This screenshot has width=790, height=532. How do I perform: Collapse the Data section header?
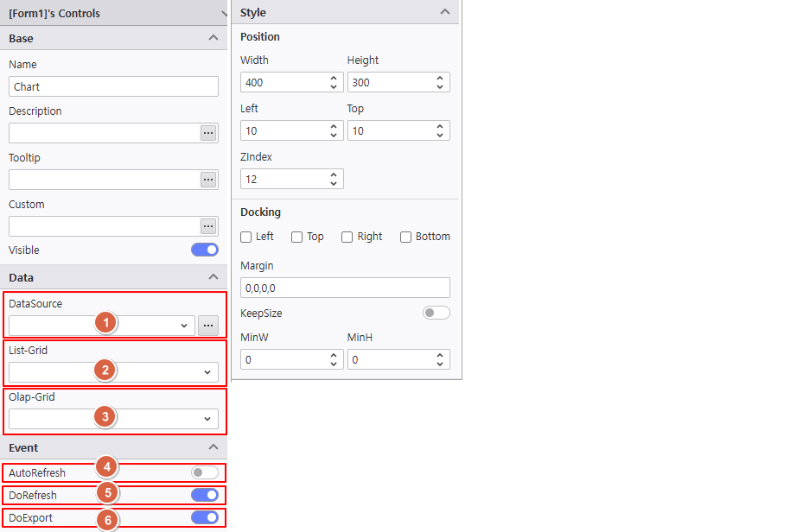tap(213, 277)
